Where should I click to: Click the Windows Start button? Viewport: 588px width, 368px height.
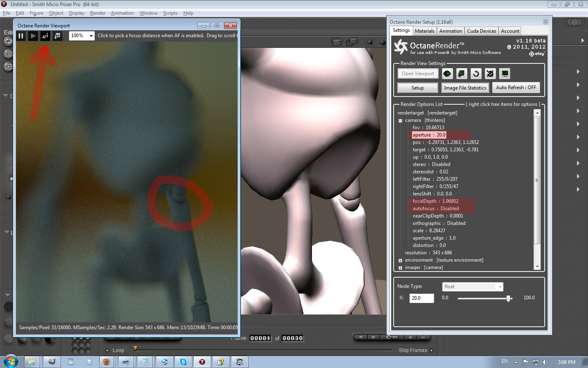pos(11,362)
